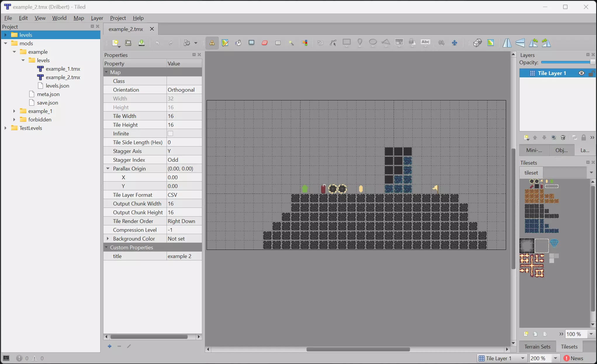
Task: Open the 200 % zoom dropdown
Action: (556, 358)
